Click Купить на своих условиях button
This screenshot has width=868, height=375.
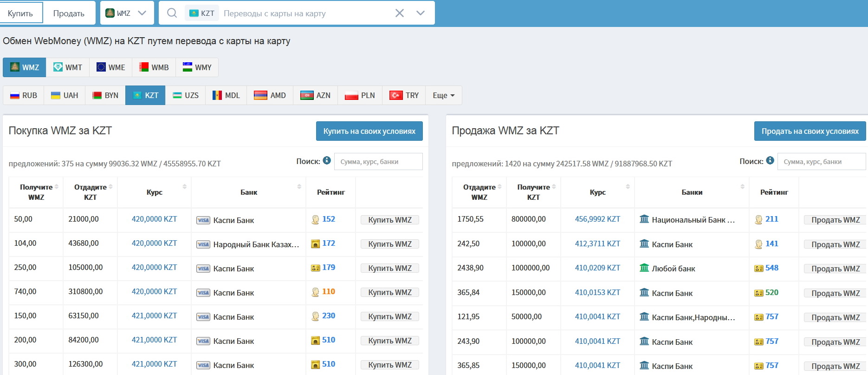coord(369,131)
